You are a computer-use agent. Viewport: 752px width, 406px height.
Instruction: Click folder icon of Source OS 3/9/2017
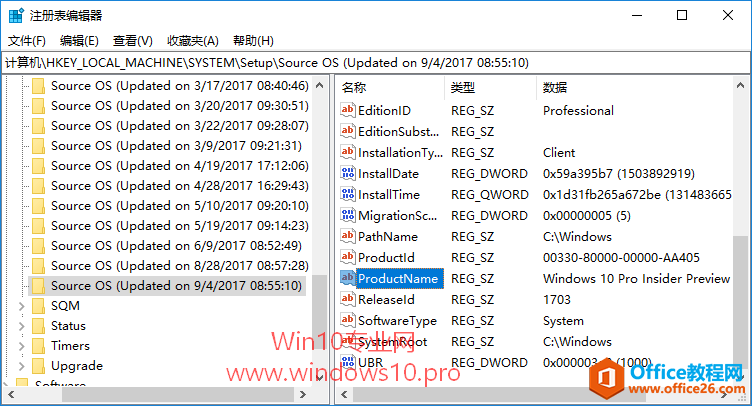click(x=38, y=146)
